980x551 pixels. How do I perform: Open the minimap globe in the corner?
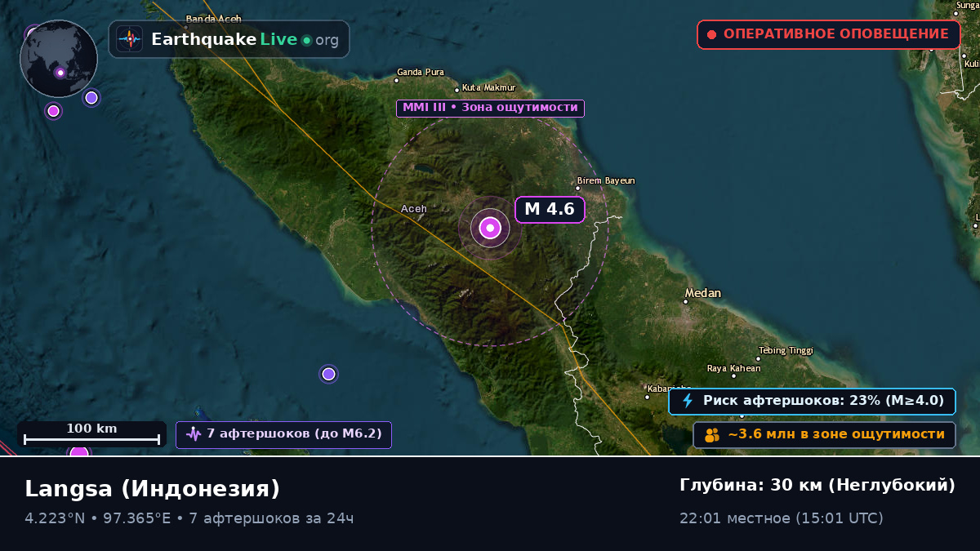click(x=59, y=59)
